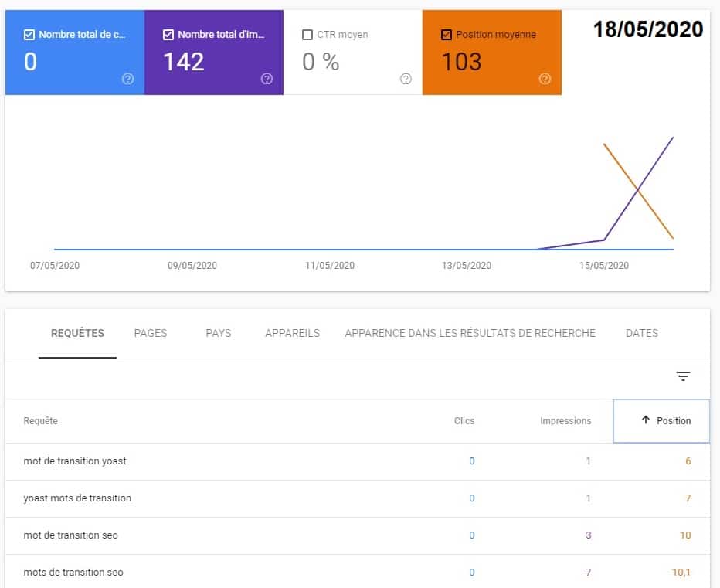This screenshot has height=588, width=720.
Task: Click the 13/05/2020 chart axis date
Action: tap(467, 266)
